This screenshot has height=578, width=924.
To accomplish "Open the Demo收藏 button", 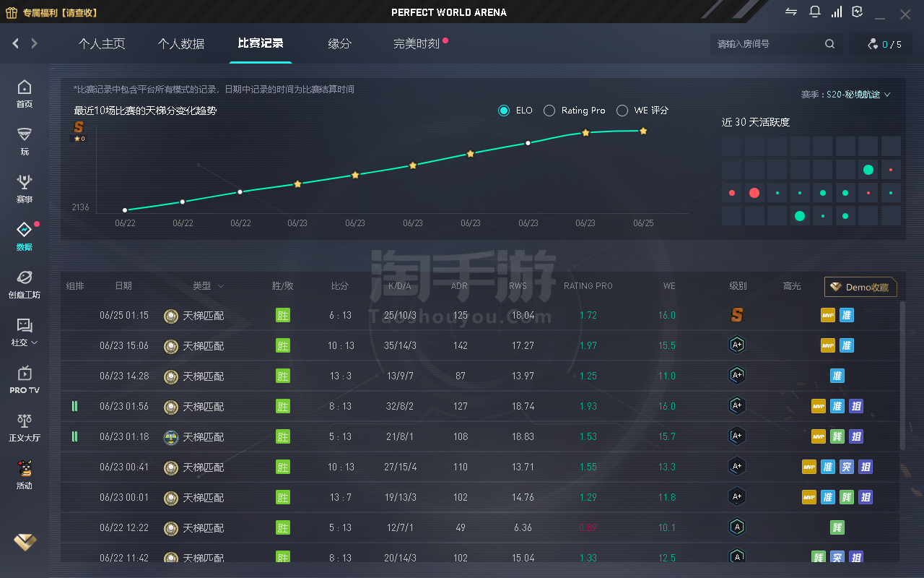I will coord(860,287).
